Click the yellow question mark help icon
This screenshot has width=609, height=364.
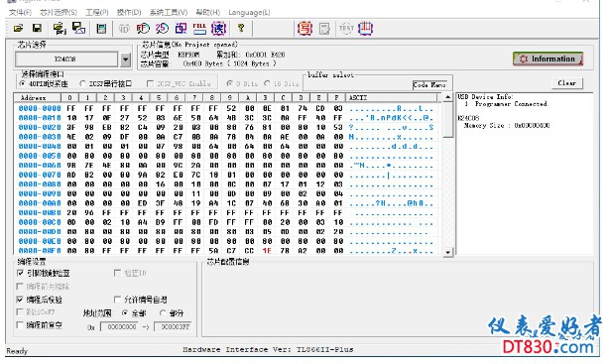pos(241,28)
